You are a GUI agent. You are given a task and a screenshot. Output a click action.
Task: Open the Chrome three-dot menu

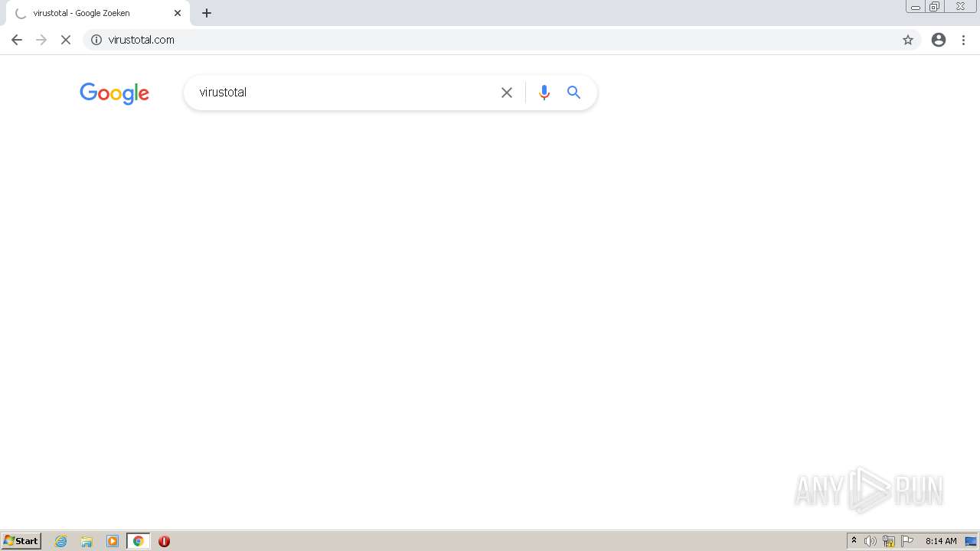click(x=963, y=40)
